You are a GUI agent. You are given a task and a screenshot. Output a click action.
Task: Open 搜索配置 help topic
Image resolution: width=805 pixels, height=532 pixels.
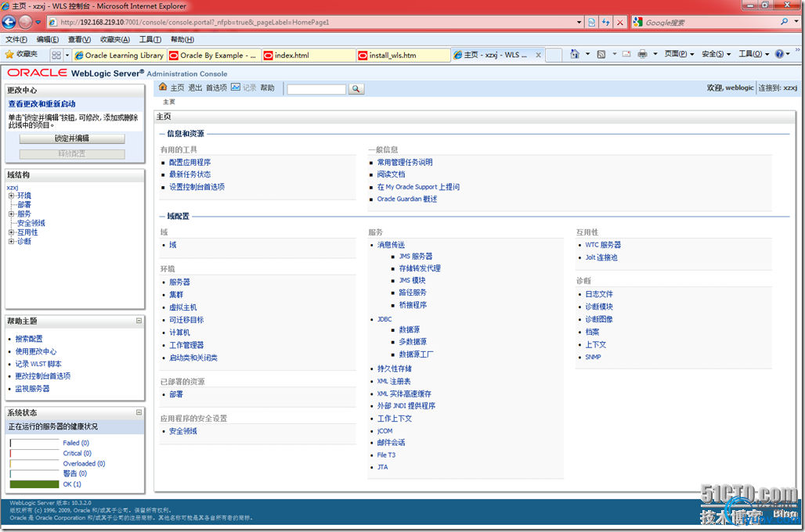pyautogui.click(x=29, y=339)
